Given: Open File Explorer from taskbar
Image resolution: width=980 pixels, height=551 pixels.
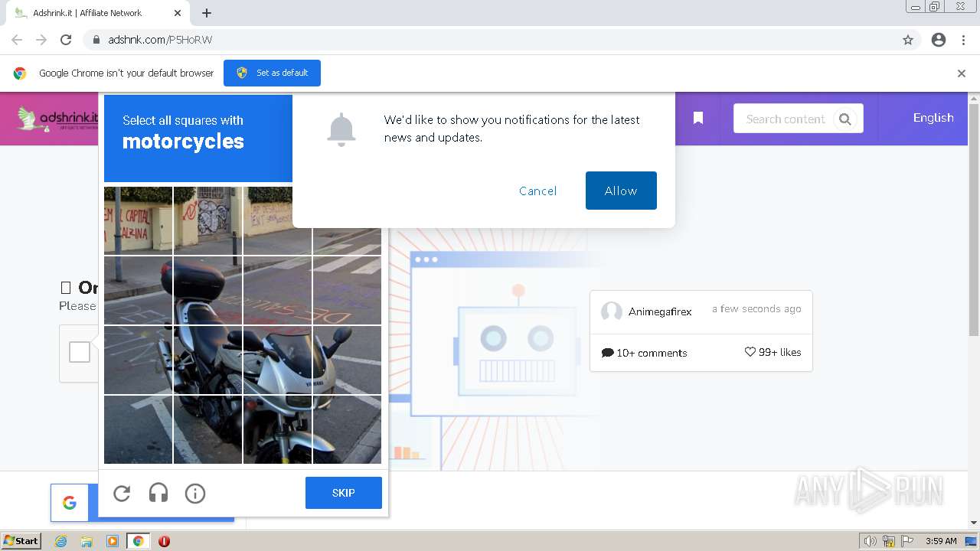Looking at the screenshot, I should pos(87,541).
